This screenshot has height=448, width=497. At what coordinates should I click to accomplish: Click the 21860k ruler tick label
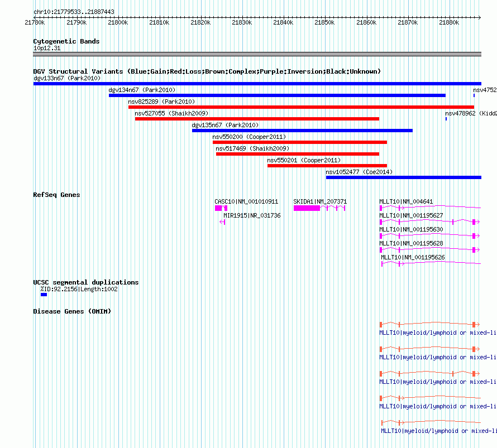click(366, 22)
